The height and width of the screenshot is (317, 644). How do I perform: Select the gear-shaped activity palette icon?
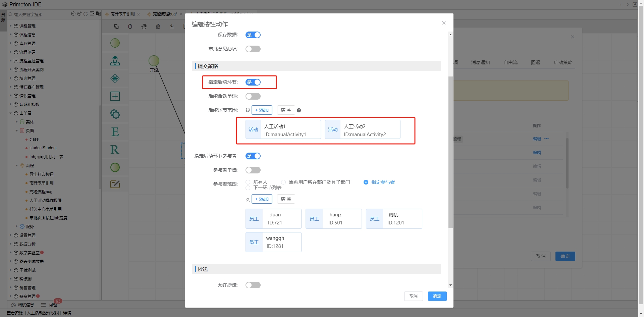tap(115, 114)
